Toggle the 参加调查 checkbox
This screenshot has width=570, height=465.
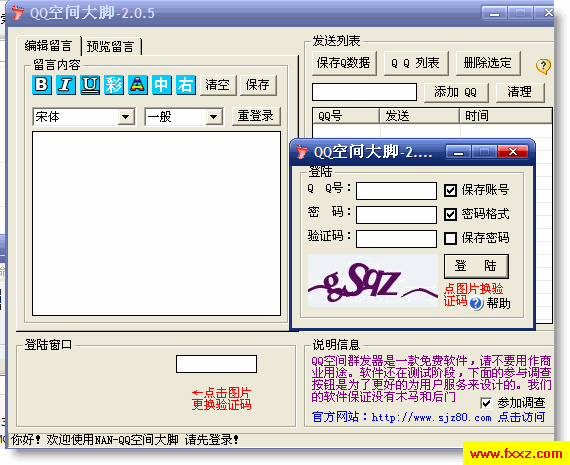click(486, 403)
